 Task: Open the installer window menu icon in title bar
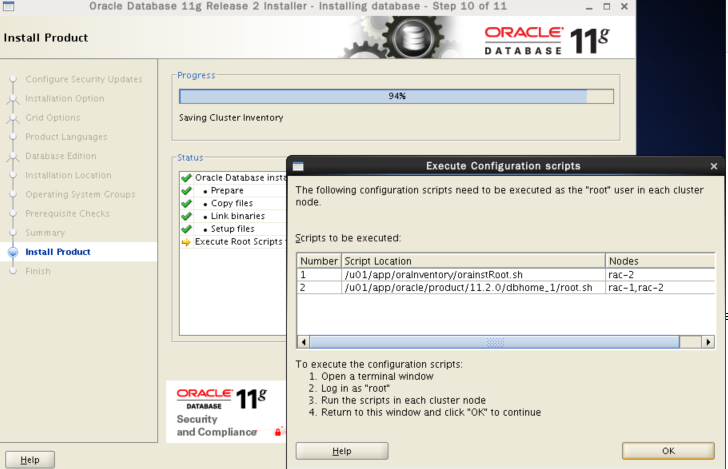[x=9, y=7]
